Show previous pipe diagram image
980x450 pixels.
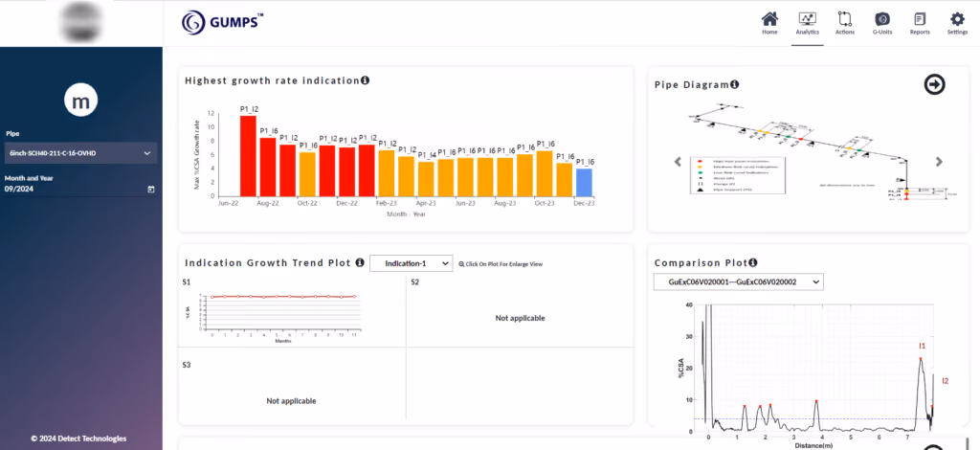[x=678, y=162]
